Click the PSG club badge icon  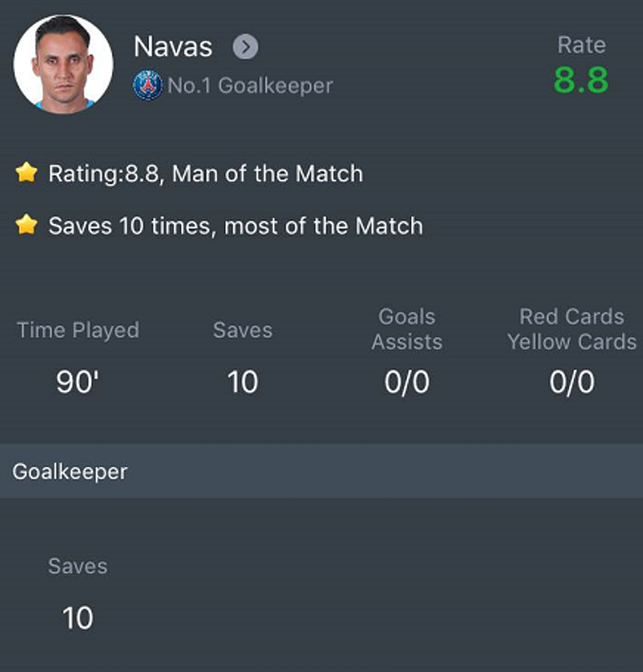pyautogui.click(x=147, y=86)
